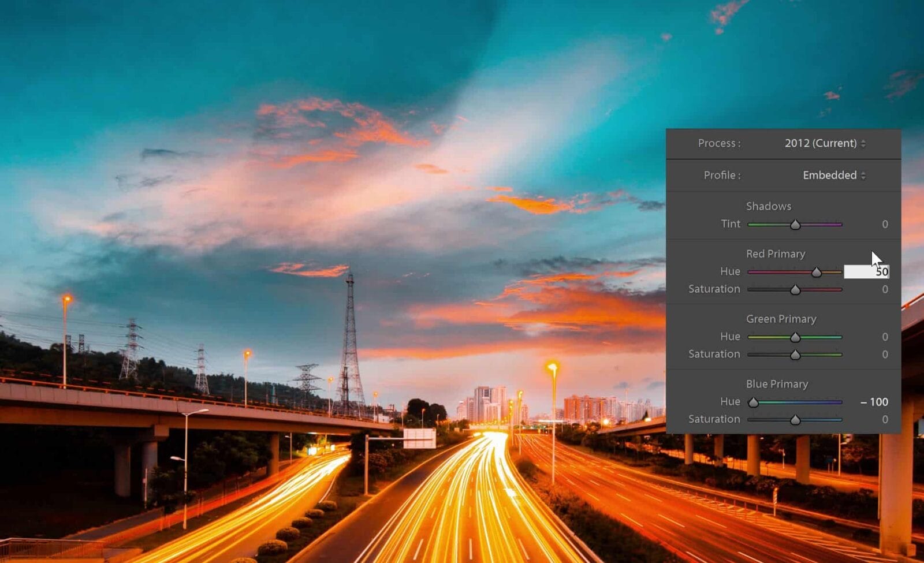Click the Green Primary Hue slider handle
This screenshot has width=924, height=563.
[x=795, y=337]
